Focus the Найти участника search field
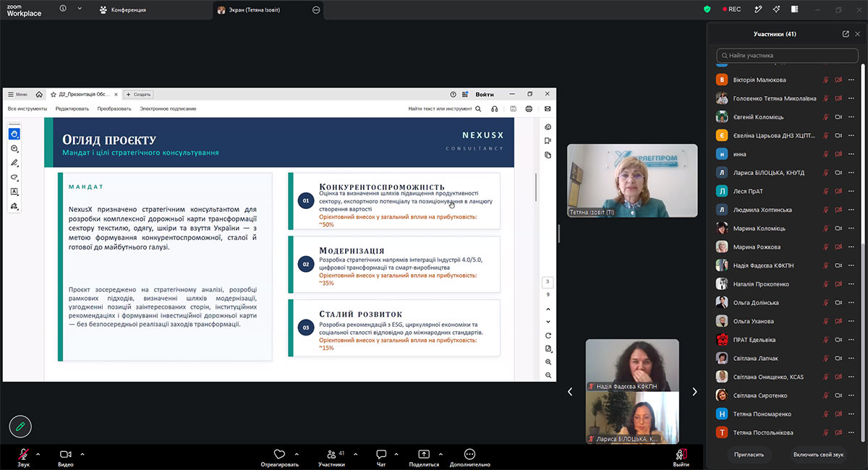Screen dimensions: 868x470 tap(787, 55)
